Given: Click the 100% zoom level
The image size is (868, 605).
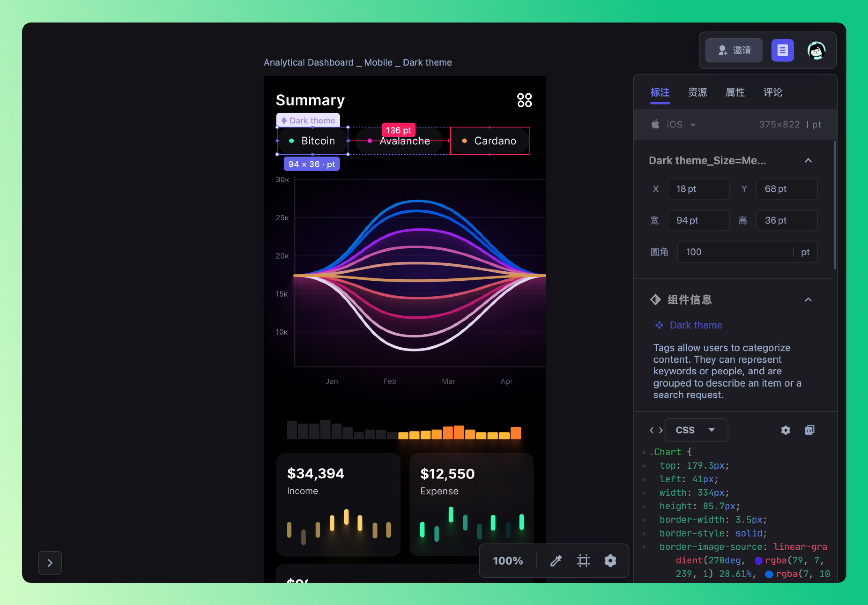Looking at the screenshot, I should pos(507,560).
